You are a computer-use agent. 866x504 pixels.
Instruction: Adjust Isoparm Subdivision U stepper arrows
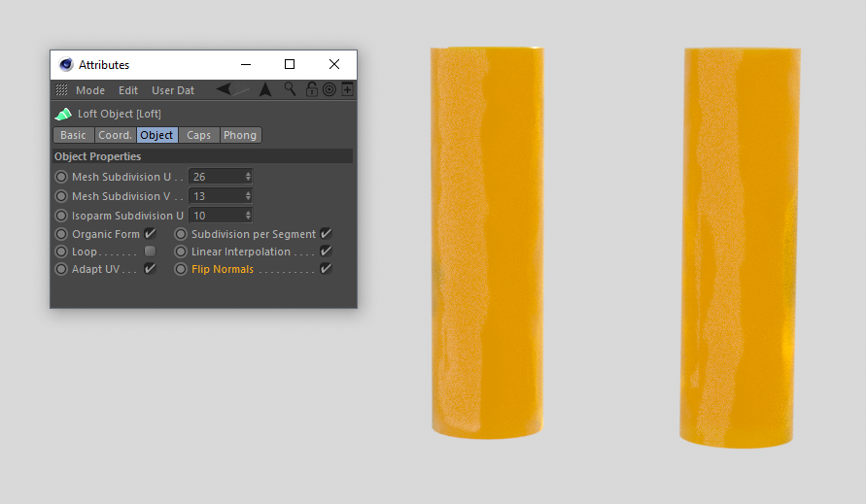248,215
